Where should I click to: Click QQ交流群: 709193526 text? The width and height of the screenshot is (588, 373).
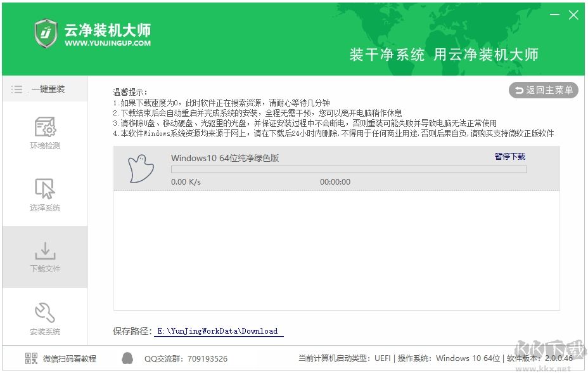pyautogui.click(x=186, y=359)
